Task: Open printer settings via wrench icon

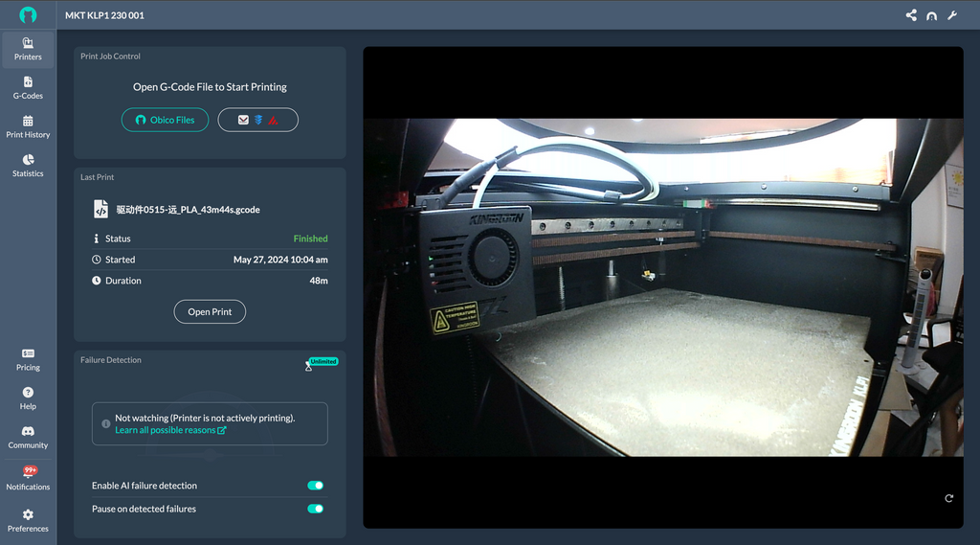Action: pos(952,15)
